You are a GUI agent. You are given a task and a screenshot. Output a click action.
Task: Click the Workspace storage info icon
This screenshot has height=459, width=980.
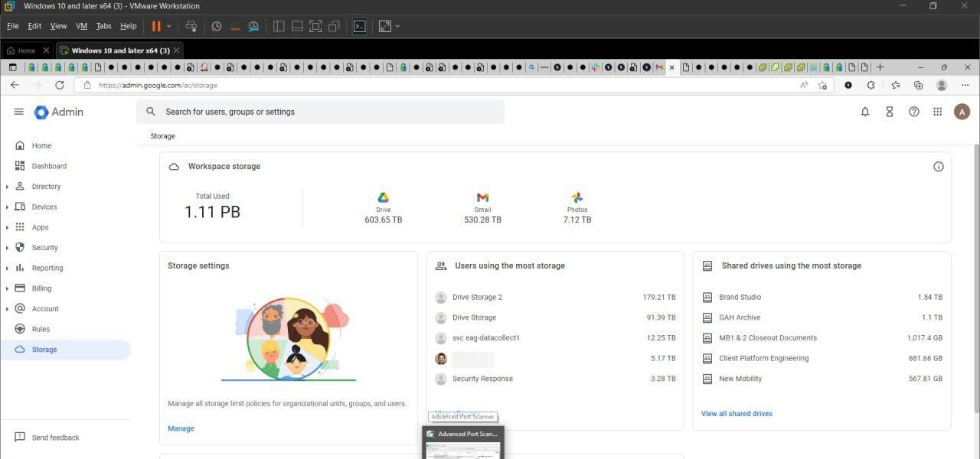pos(939,167)
